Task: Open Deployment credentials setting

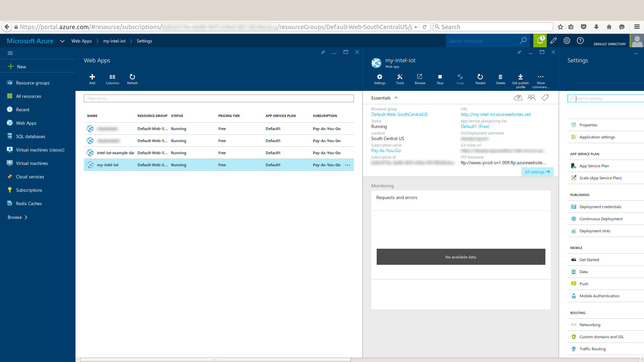Action: (x=600, y=207)
